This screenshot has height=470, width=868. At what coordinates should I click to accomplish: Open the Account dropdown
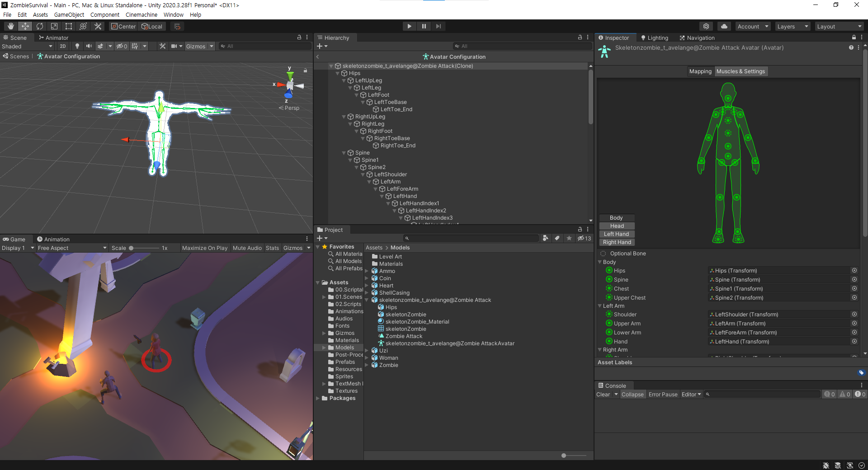pyautogui.click(x=753, y=26)
